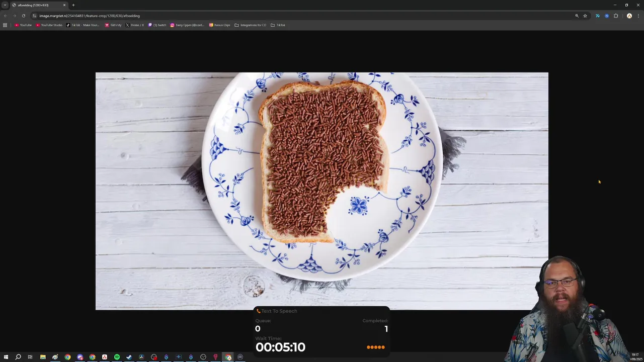Click the browser back arrow
The image size is (644, 362).
(x=6, y=16)
